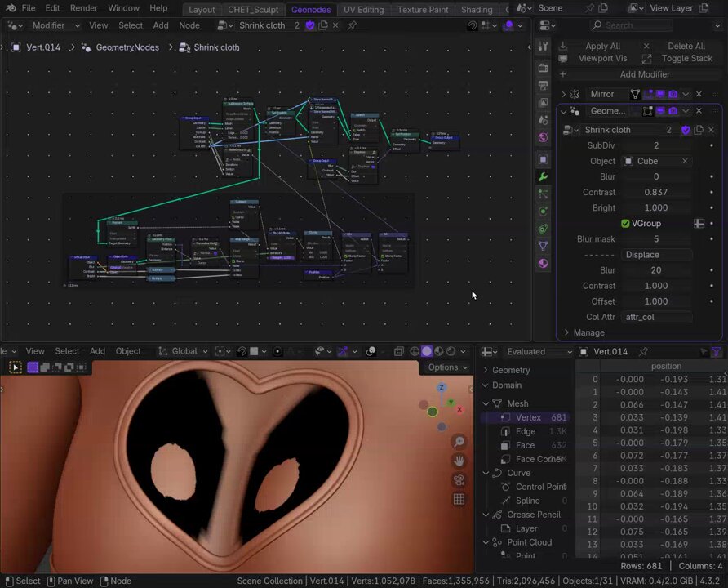Click the Contrast 0.837 value slider
Viewport: 728px width, 588px height.
[656, 192]
